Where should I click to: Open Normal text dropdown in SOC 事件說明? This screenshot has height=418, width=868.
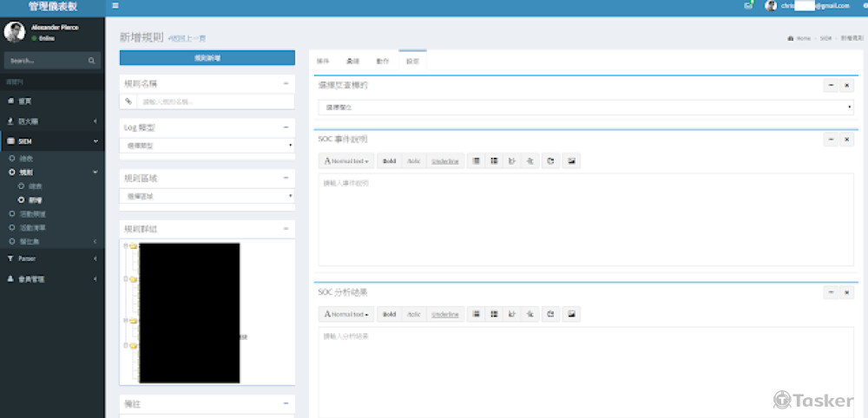(x=346, y=160)
